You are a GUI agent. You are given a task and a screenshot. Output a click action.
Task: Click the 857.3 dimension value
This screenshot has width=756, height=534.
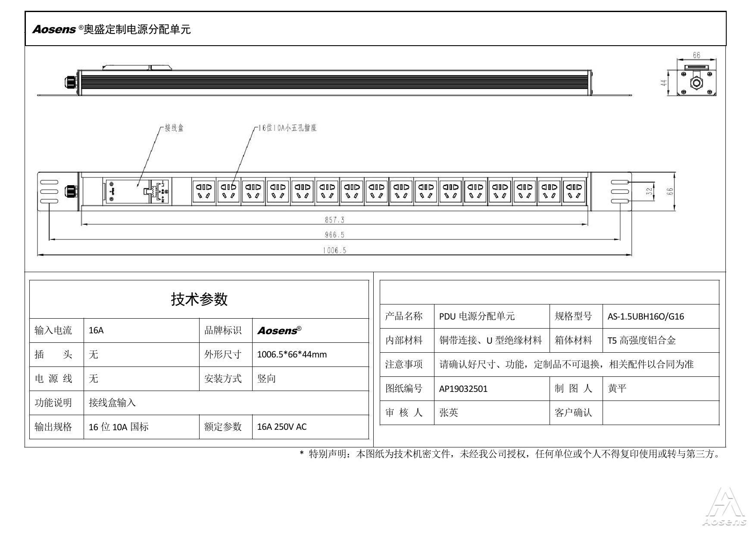pyautogui.click(x=334, y=220)
